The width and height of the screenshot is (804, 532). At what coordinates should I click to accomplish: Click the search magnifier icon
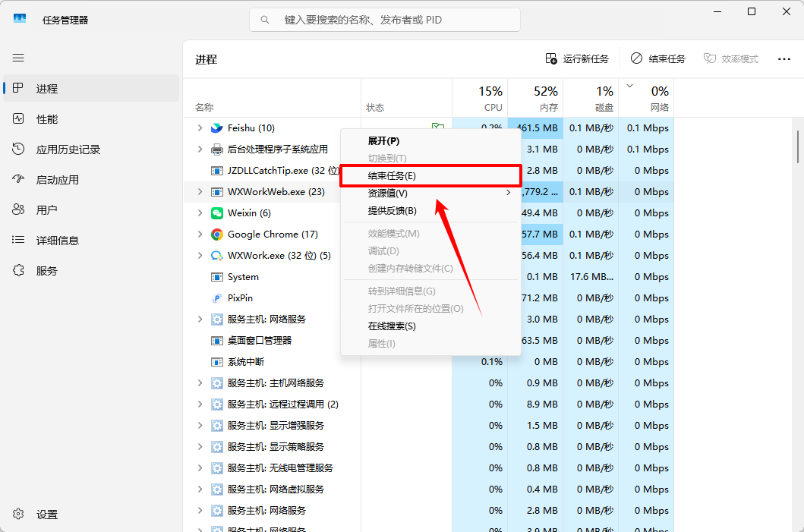(264, 20)
